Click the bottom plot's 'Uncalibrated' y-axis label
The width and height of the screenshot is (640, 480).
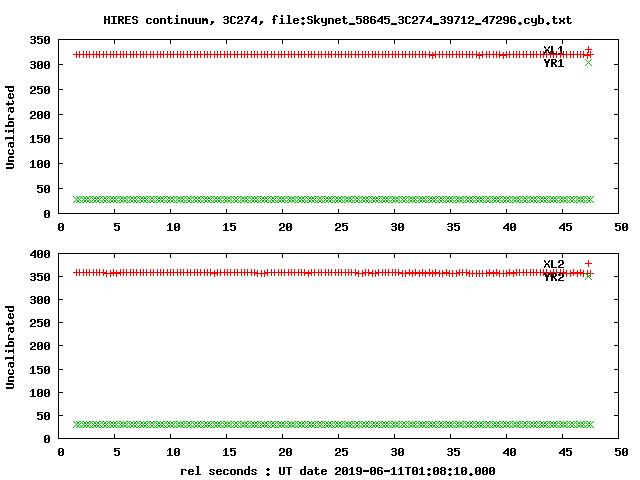(x=10, y=347)
